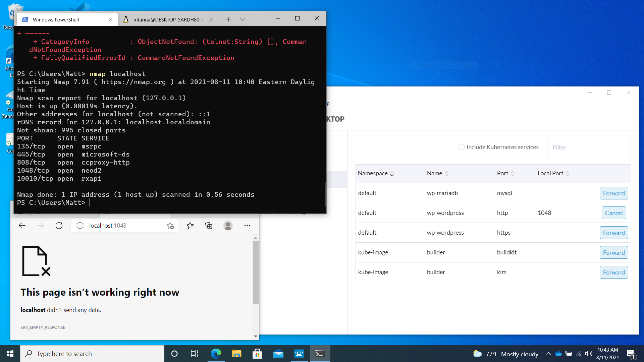
Task: Open terminal new-tab dropdown chevron
Action: pos(243,19)
